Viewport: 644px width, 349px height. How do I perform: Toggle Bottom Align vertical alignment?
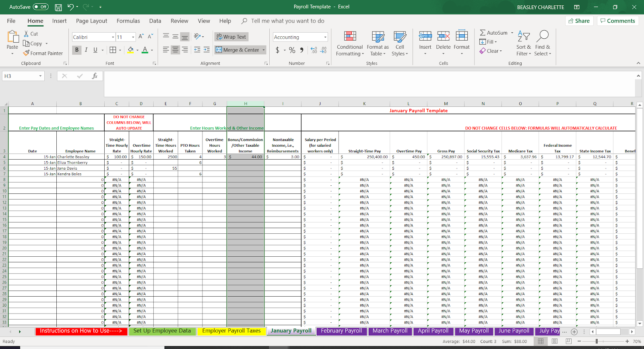(x=185, y=37)
